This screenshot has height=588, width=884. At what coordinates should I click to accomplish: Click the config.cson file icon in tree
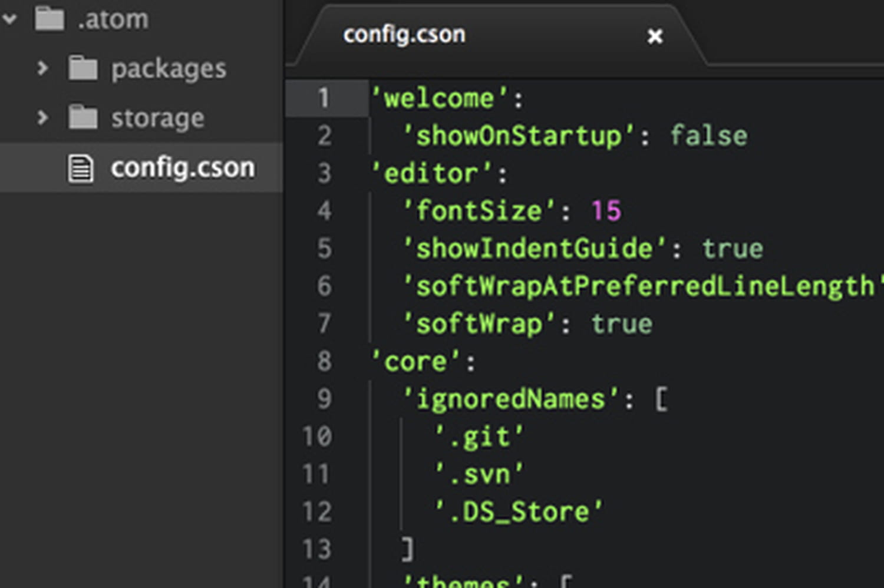(x=81, y=169)
